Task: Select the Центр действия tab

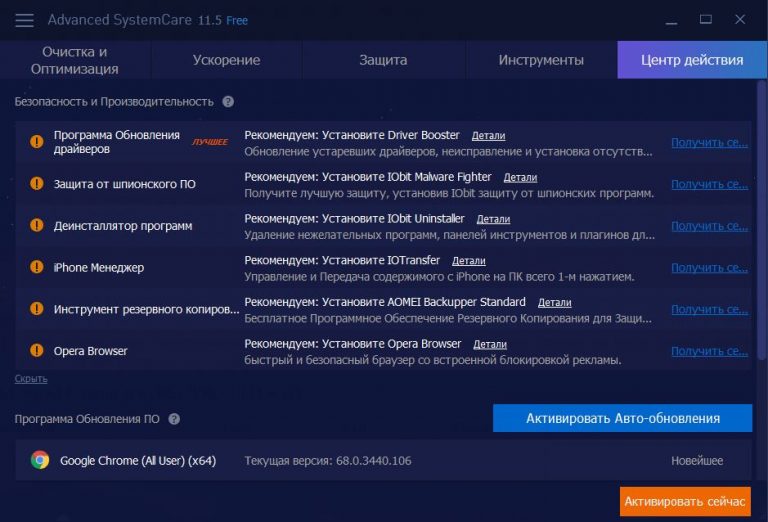Action: [692, 60]
